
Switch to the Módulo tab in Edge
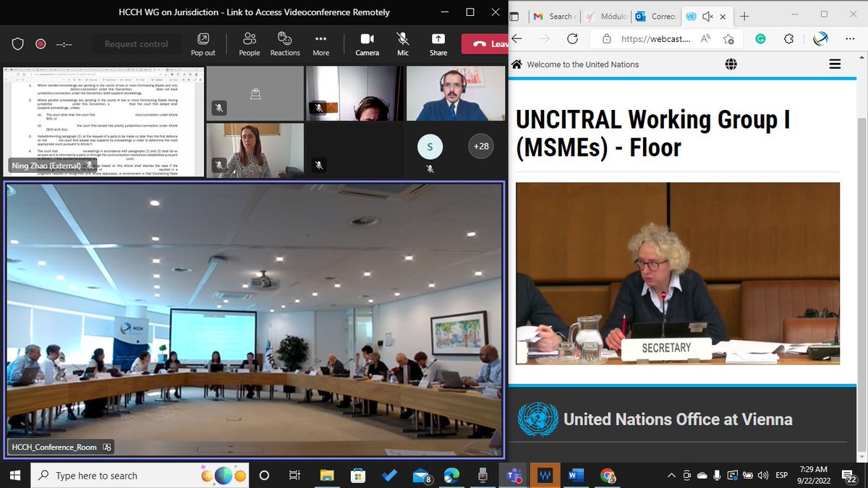[605, 16]
